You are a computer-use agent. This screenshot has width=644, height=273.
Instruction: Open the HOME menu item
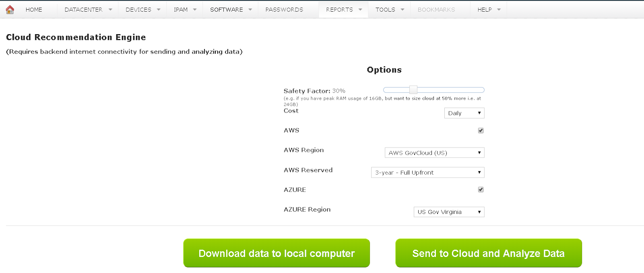point(34,10)
